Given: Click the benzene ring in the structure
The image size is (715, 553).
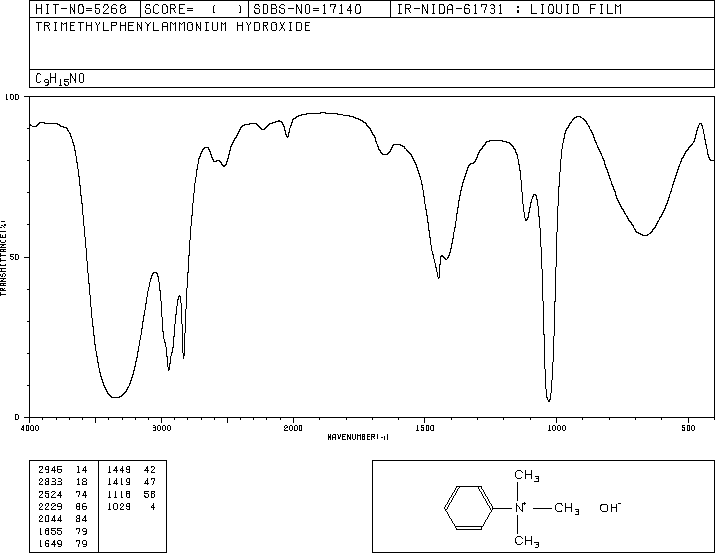Looking at the screenshot, I should click(469, 508).
